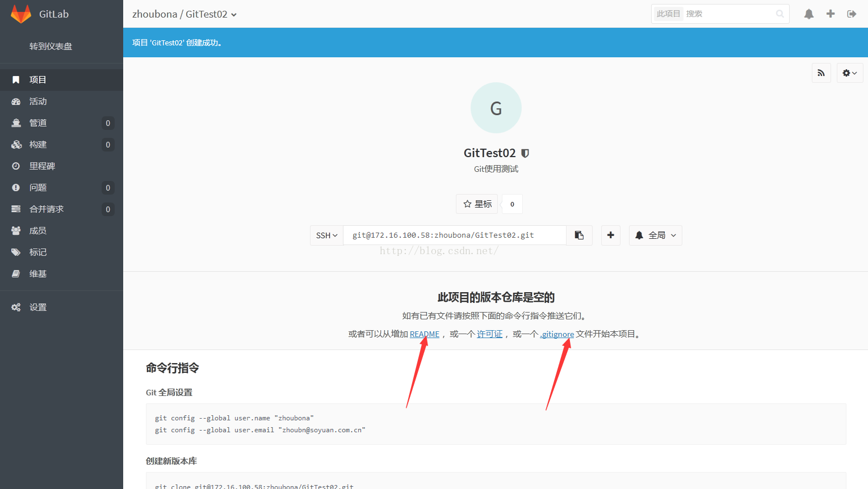Click the 合并请求 count badge
The width and height of the screenshot is (868, 489).
[108, 209]
